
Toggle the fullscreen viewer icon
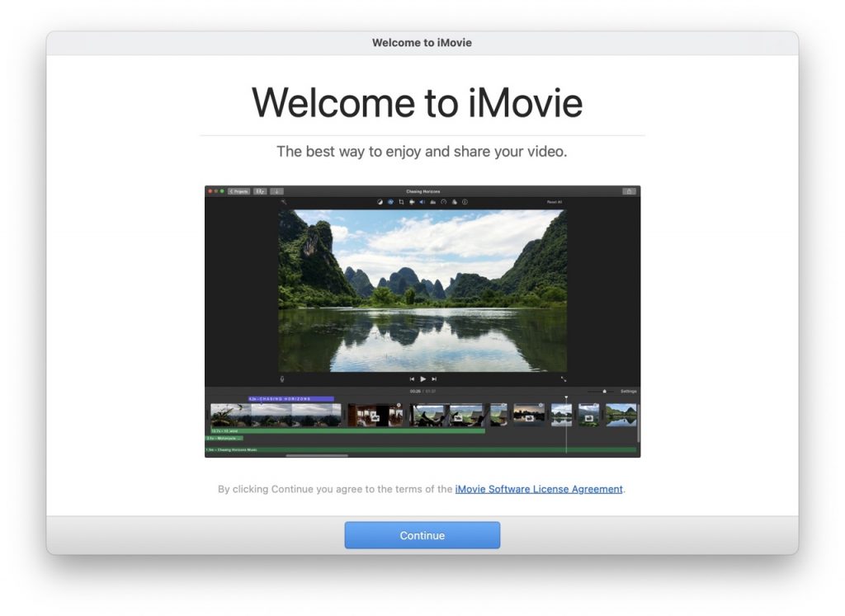pyautogui.click(x=564, y=379)
